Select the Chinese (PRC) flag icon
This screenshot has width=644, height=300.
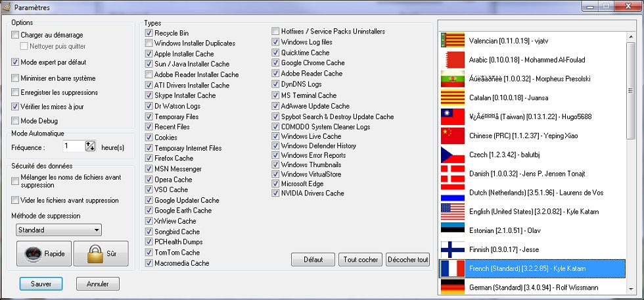tap(453, 136)
